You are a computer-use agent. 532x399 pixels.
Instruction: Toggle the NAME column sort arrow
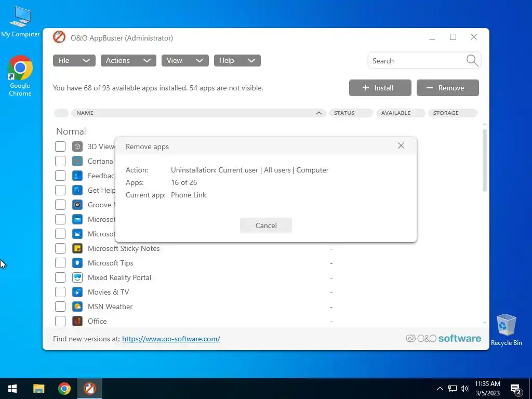click(x=318, y=113)
